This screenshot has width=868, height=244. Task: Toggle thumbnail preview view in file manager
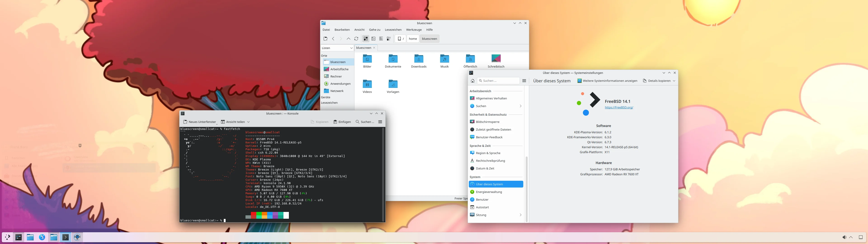[x=373, y=39]
